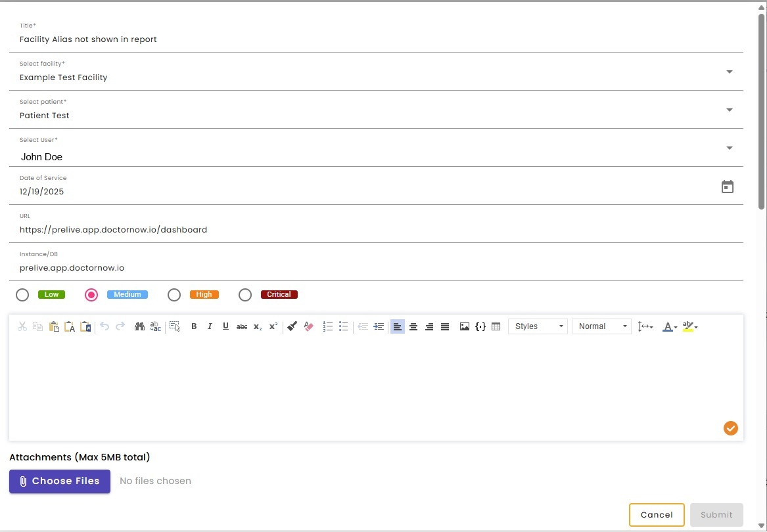Open the Normal format dropdown
Screen dimensions: 767x532
[601, 326]
